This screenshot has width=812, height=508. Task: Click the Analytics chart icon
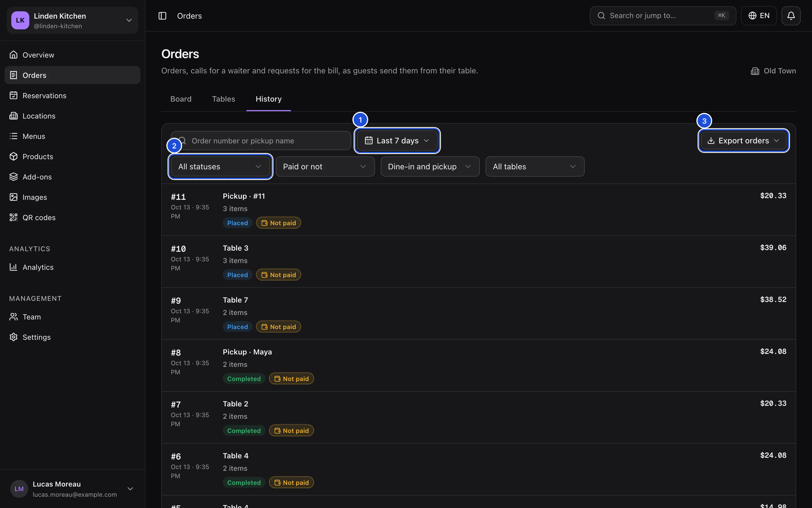tap(14, 267)
